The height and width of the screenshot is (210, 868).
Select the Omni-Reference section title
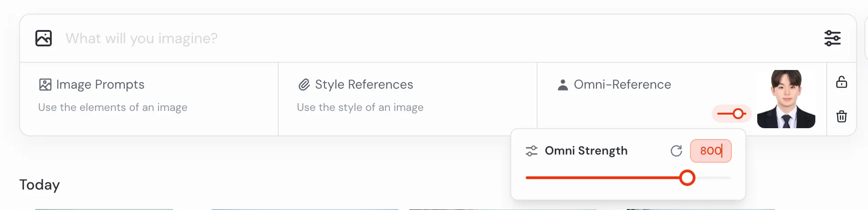point(622,85)
